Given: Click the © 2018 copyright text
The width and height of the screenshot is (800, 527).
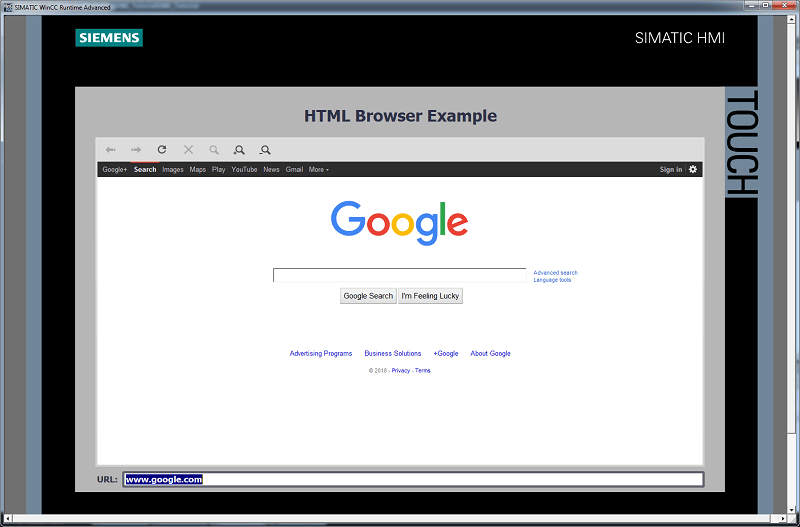Looking at the screenshot, I should (378, 370).
